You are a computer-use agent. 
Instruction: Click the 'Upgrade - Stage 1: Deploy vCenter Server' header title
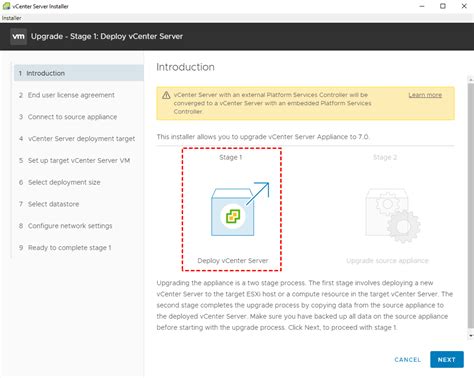pos(107,36)
